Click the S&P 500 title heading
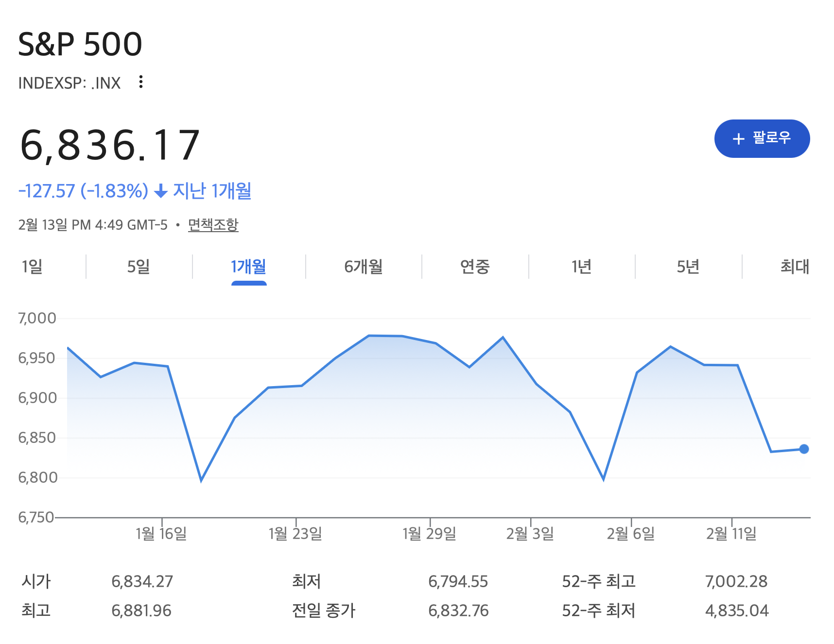This screenshot has width=834, height=644. [x=80, y=44]
